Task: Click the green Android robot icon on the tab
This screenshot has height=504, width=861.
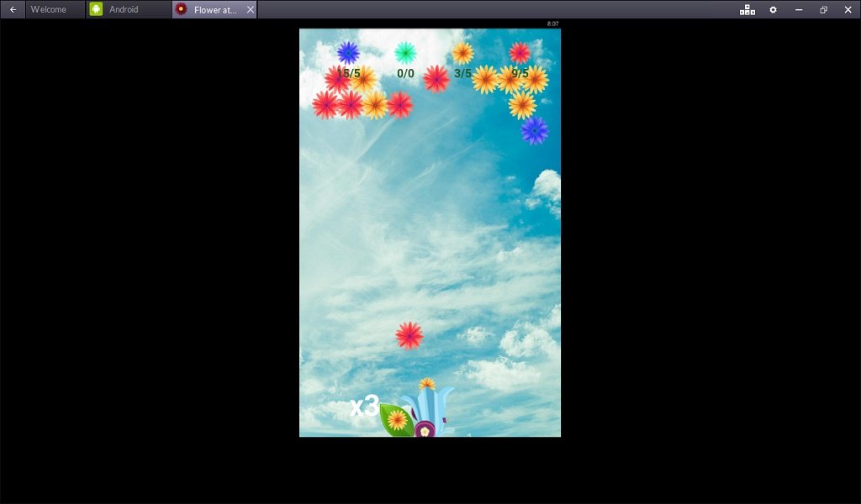Action: coord(98,9)
